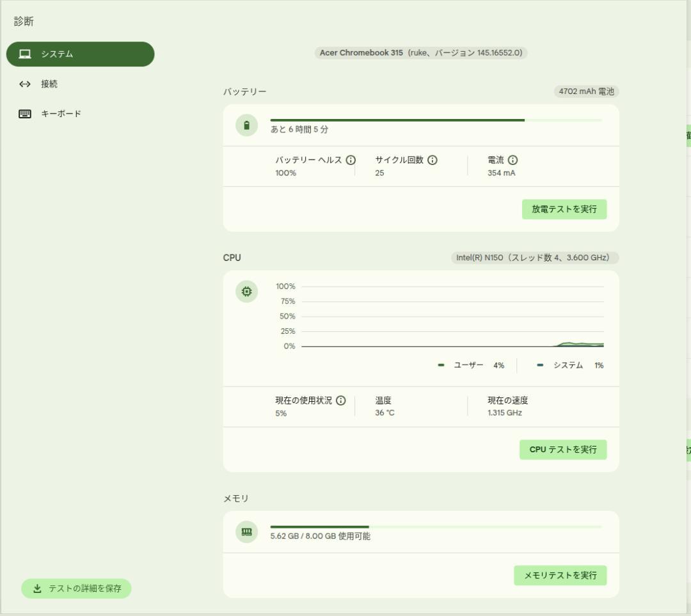Click info icon next to バッテリー ヘルス
This screenshot has height=616, width=691.
coord(351,160)
